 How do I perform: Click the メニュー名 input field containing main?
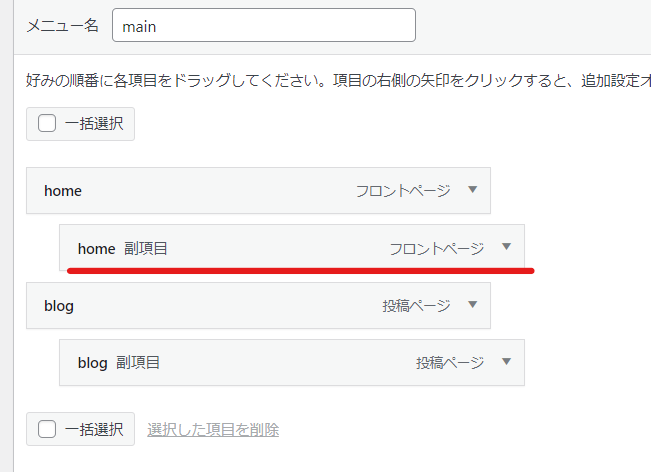pyautogui.click(x=264, y=26)
